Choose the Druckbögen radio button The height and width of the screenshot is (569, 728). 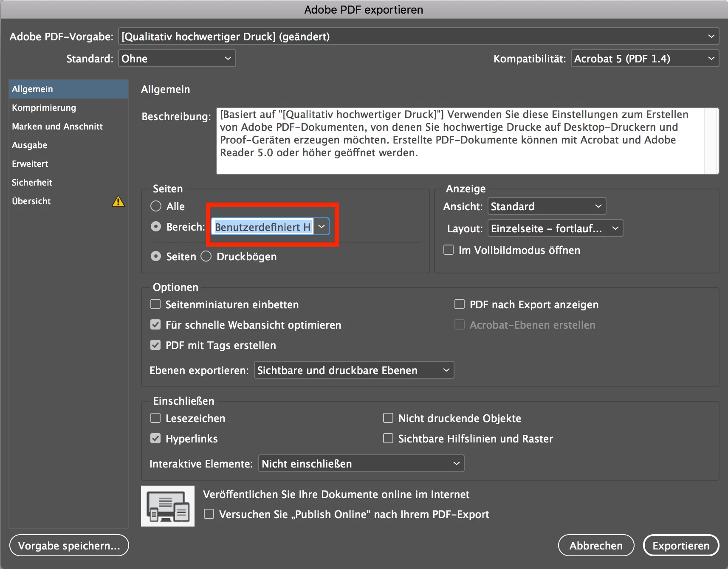[206, 256]
